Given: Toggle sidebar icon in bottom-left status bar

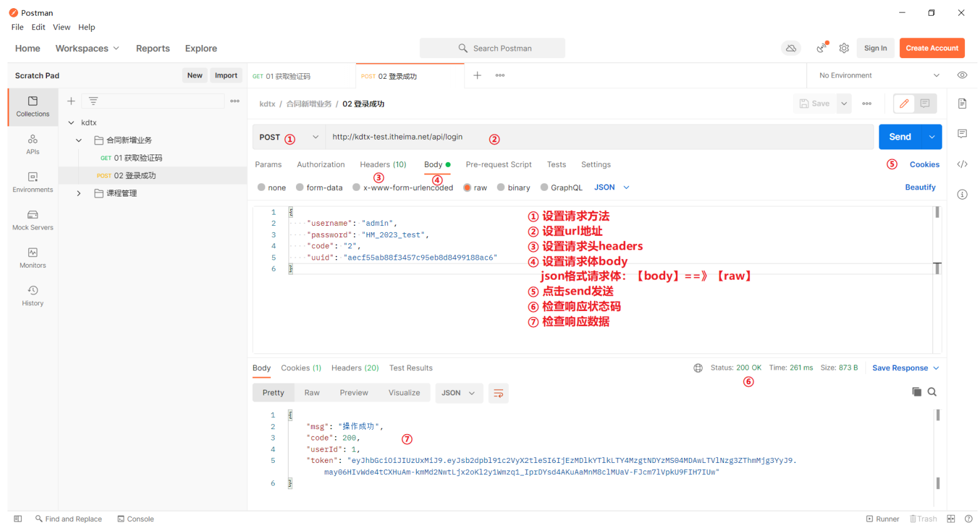Looking at the screenshot, I should coord(18,519).
